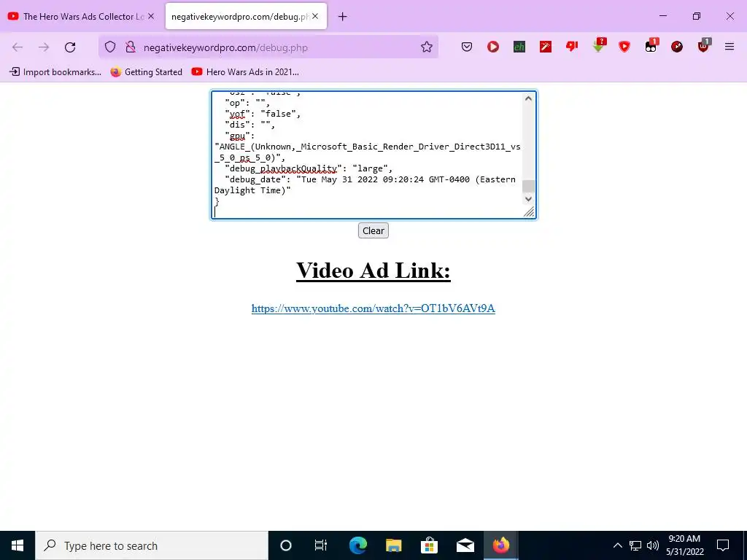Open the red shield play extension icon
Image resolution: width=747 pixels, height=560 pixels.
[624, 47]
